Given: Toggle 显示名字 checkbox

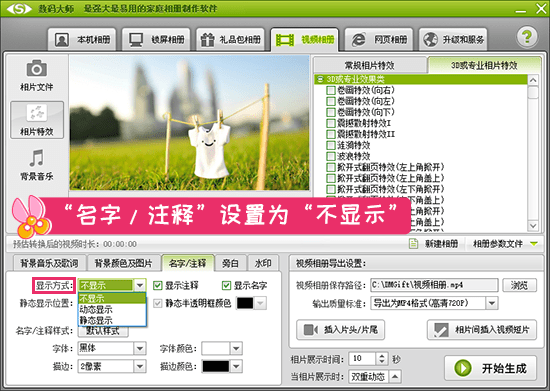Looking at the screenshot, I should pos(226,285).
